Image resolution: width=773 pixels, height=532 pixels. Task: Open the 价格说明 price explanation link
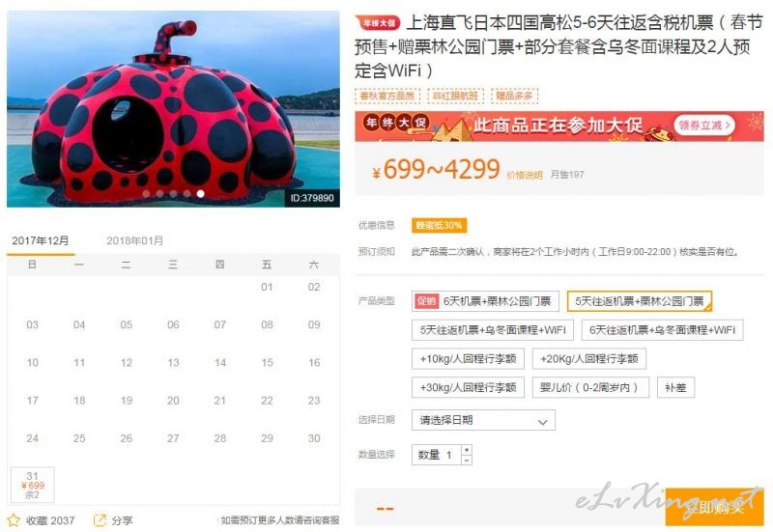525,175
